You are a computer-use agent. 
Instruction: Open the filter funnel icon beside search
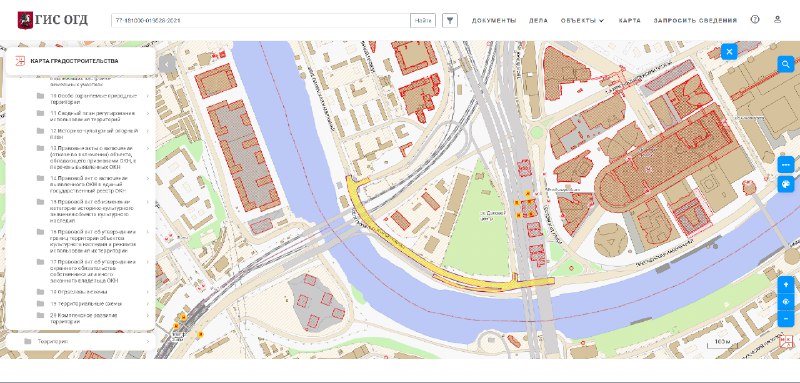point(449,20)
